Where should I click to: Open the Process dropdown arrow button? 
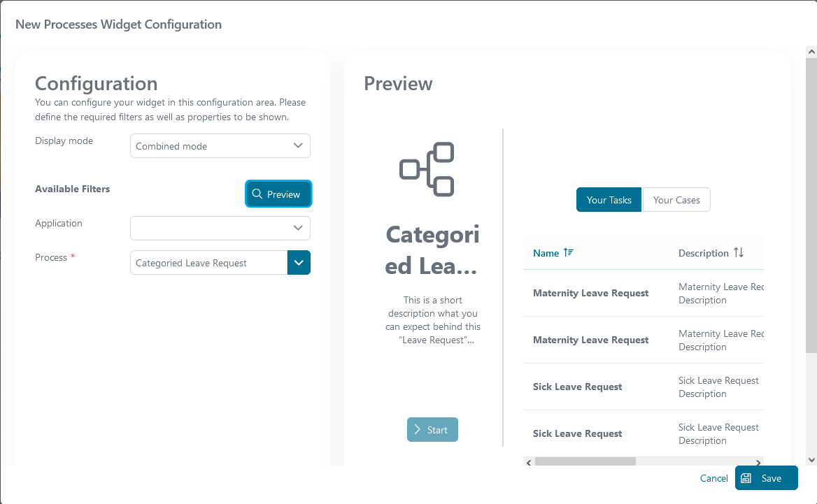[x=299, y=262]
